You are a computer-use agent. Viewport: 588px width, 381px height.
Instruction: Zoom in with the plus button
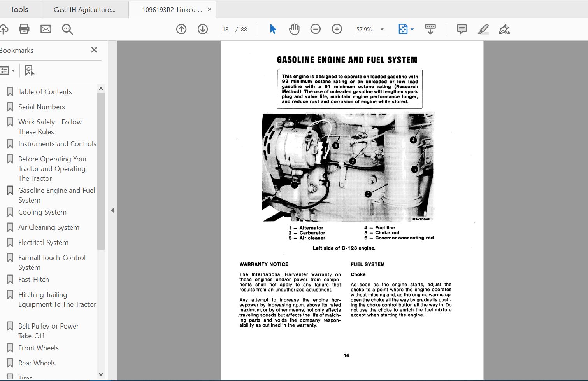[337, 29]
